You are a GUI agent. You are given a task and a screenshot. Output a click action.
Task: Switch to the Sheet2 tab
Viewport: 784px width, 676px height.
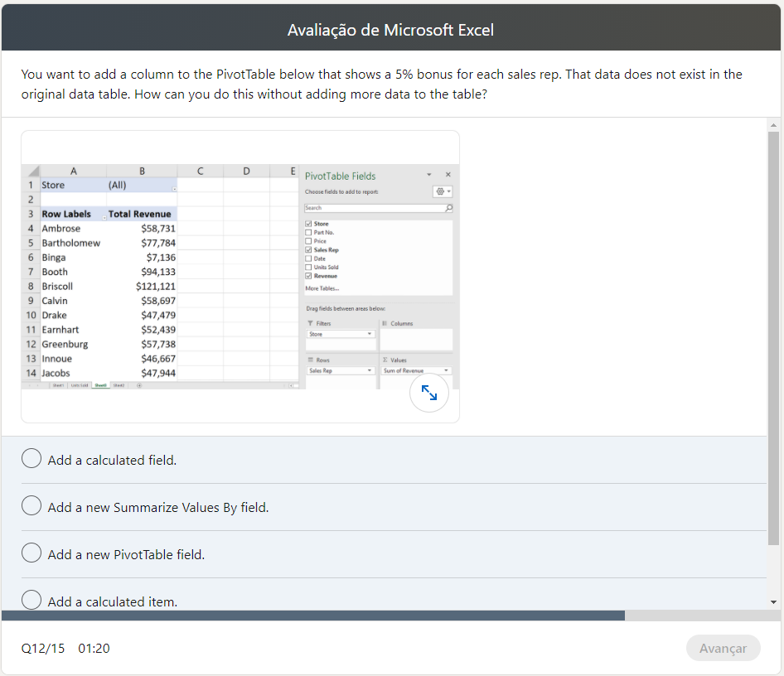[x=119, y=385]
